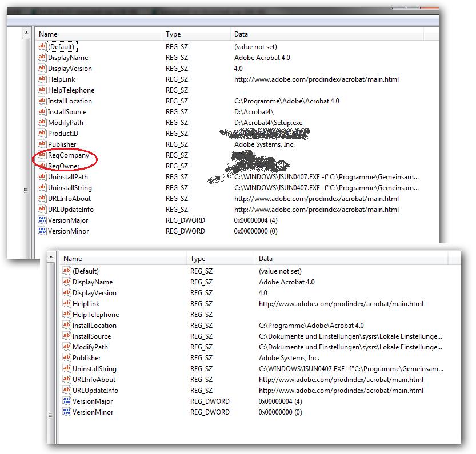Click the string icon beside URLInfoAbout in upper list

click(x=42, y=198)
